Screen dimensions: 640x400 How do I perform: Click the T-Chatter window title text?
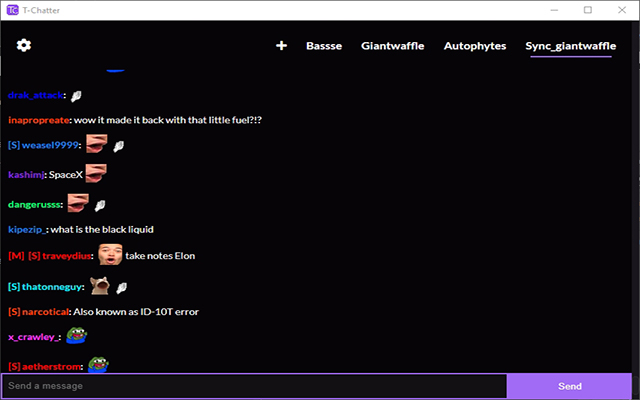point(41,11)
